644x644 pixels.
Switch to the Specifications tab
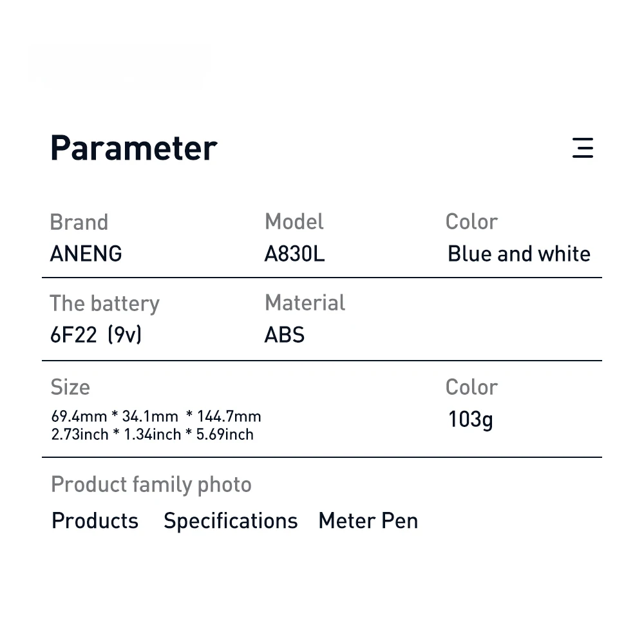point(231,520)
